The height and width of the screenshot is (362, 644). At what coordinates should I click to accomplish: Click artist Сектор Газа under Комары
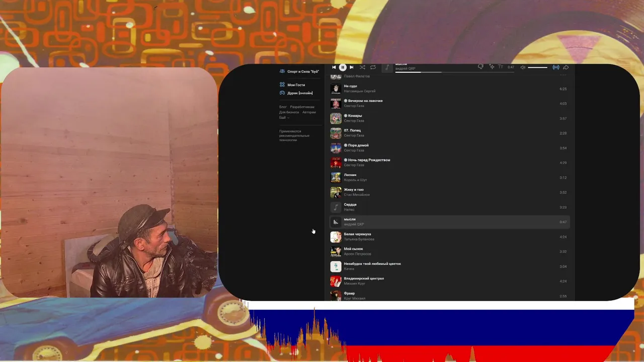pos(354,121)
